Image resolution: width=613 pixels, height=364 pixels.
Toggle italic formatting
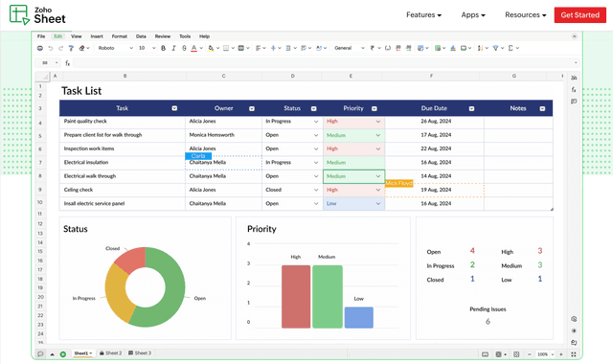173,48
